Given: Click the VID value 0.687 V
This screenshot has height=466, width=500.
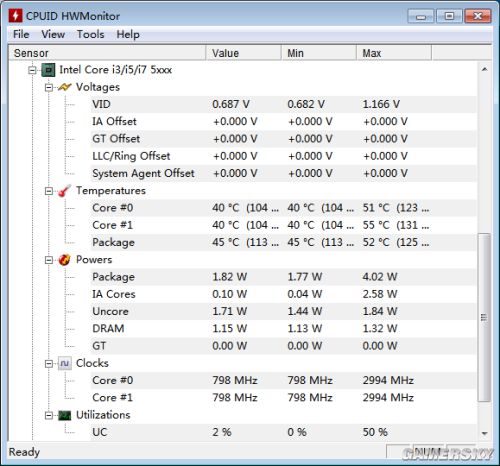Looking at the screenshot, I should click(x=231, y=104).
